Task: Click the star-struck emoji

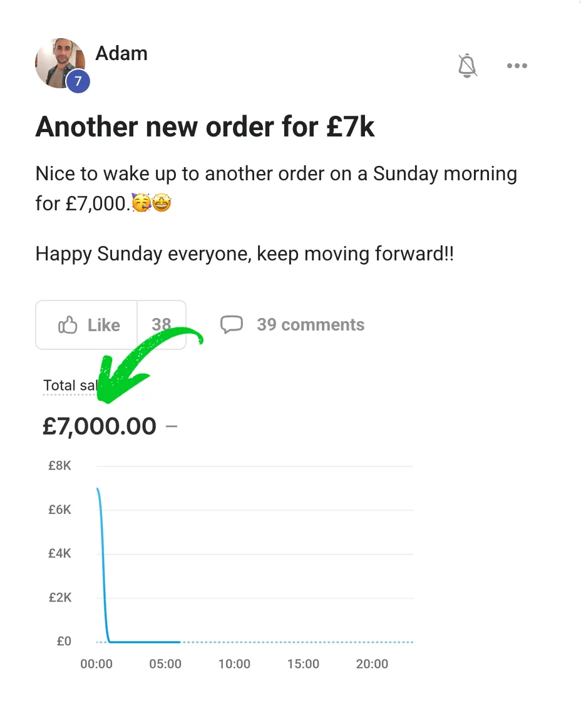Action: 162,204
